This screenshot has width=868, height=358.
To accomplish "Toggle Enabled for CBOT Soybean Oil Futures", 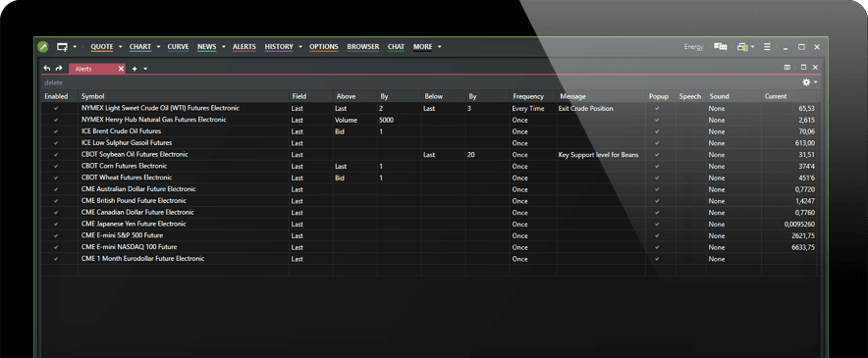I will point(56,155).
